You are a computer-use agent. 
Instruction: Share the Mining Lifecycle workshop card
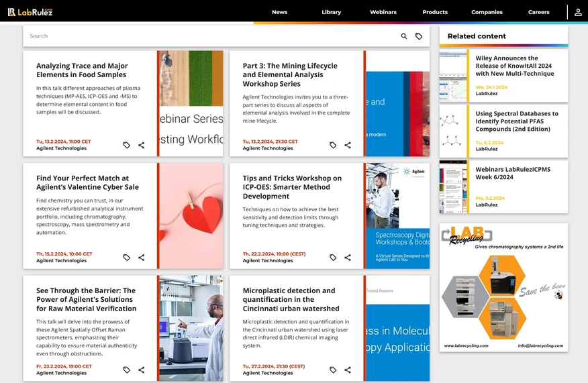[348, 145]
